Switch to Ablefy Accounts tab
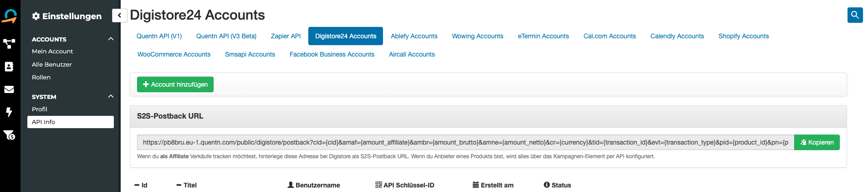The height and width of the screenshot is (192, 868). 414,36
